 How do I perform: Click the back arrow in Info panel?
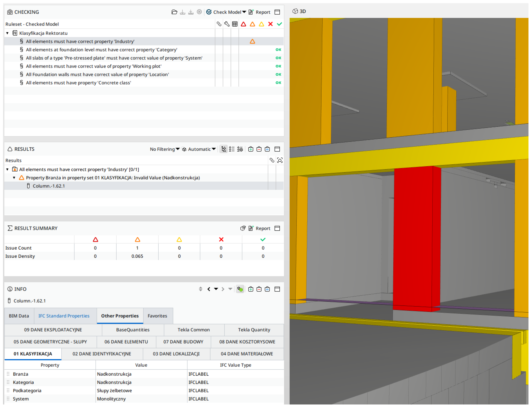[209, 289]
